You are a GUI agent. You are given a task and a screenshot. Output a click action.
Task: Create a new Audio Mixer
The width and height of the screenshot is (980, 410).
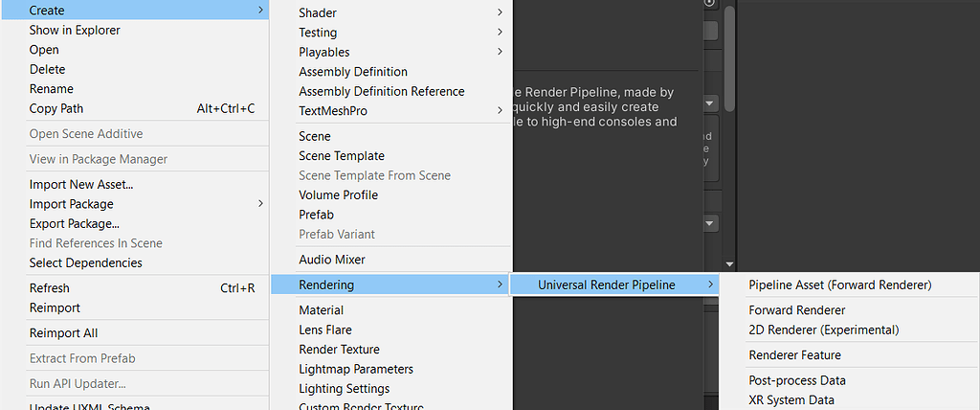[x=331, y=260]
